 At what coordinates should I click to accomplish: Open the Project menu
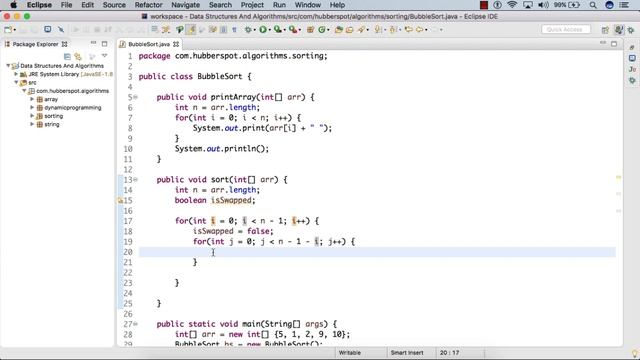click(x=252, y=5)
